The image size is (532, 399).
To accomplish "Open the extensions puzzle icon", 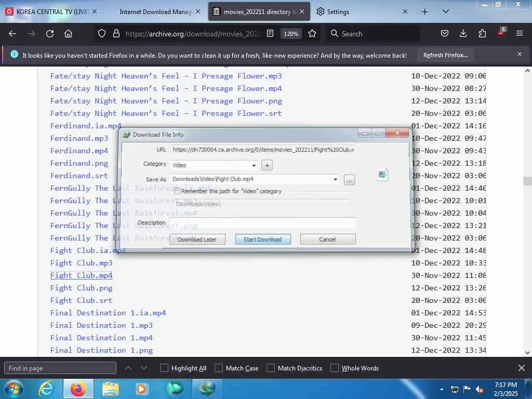I will tap(482, 34).
